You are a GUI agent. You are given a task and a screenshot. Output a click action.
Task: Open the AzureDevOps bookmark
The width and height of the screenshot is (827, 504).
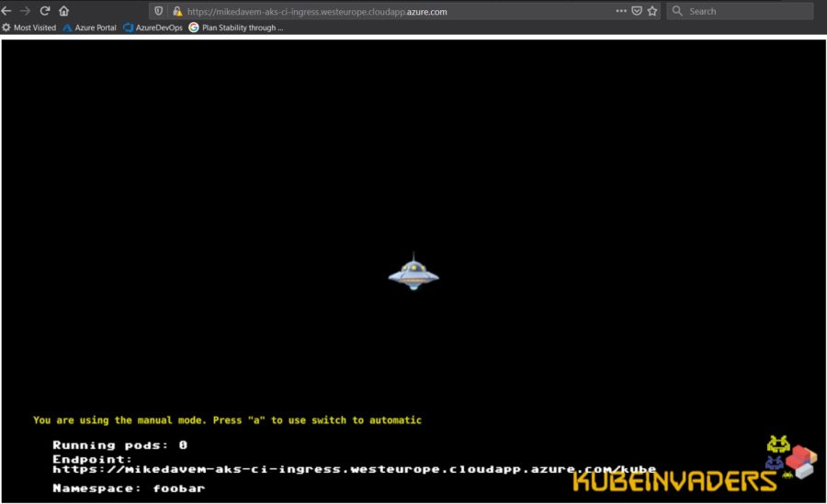coord(153,28)
